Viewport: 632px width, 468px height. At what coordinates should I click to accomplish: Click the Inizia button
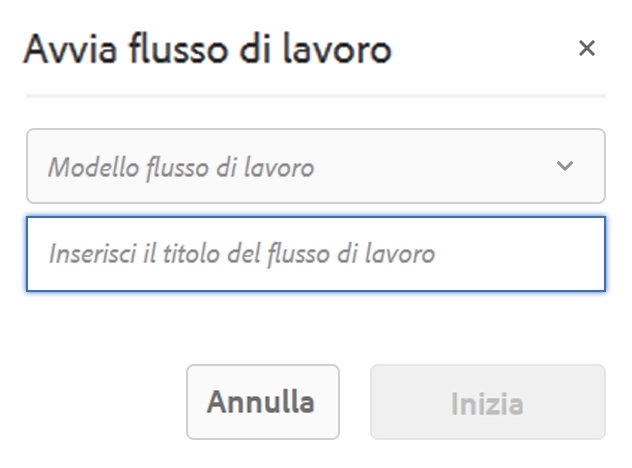(x=488, y=402)
